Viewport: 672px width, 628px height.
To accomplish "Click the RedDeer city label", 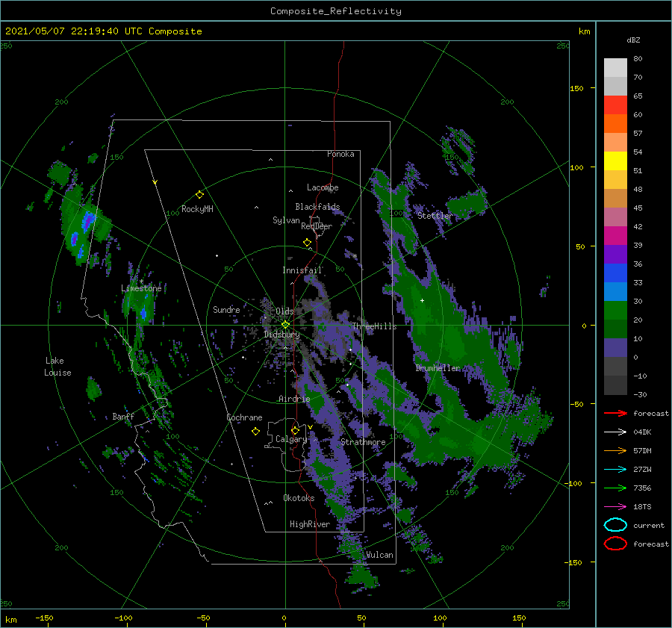I will (x=317, y=226).
